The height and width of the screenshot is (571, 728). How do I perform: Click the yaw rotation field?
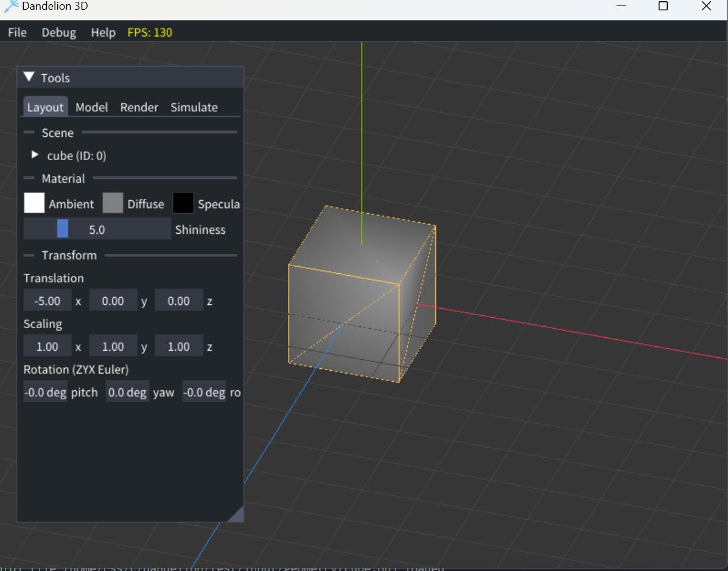click(x=127, y=392)
